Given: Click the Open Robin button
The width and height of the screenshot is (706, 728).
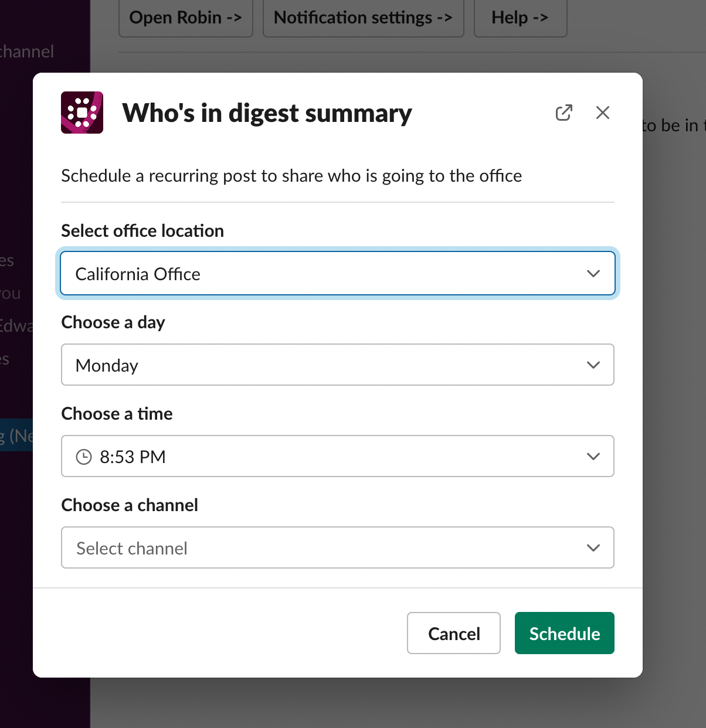Looking at the screenshot, I should coord(186,18).
